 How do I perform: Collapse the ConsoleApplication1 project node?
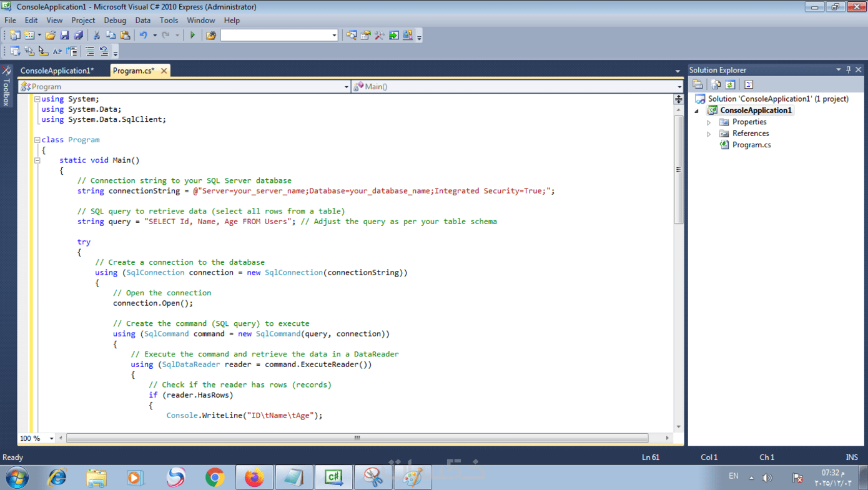(698, 111)
